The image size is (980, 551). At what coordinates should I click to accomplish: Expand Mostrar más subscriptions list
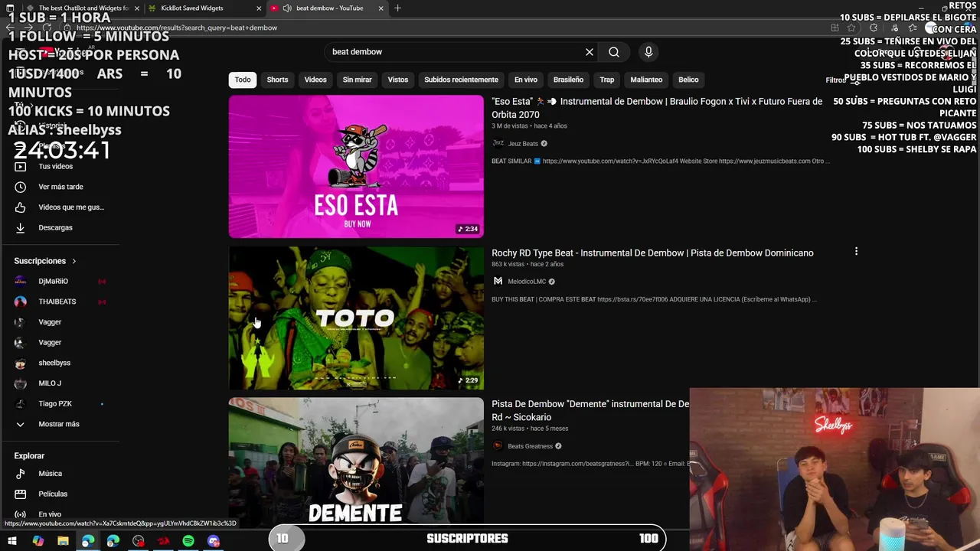[58, 424]
